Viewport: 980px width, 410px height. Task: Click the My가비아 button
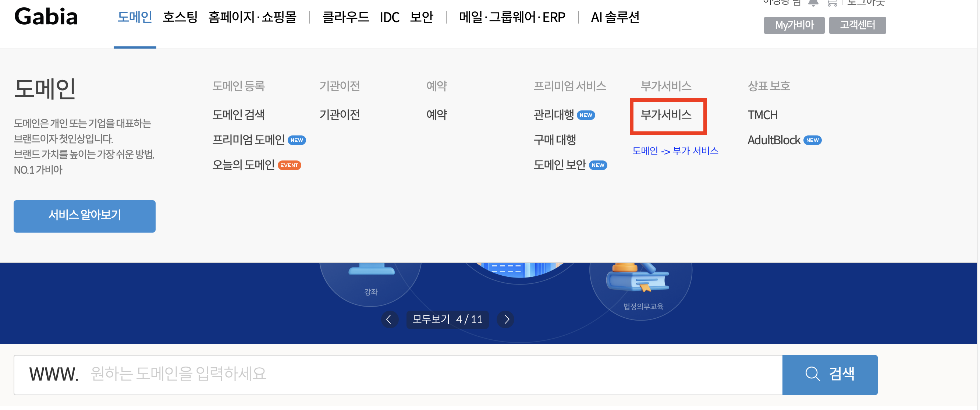pyautogui.click(x=793, y=25)
